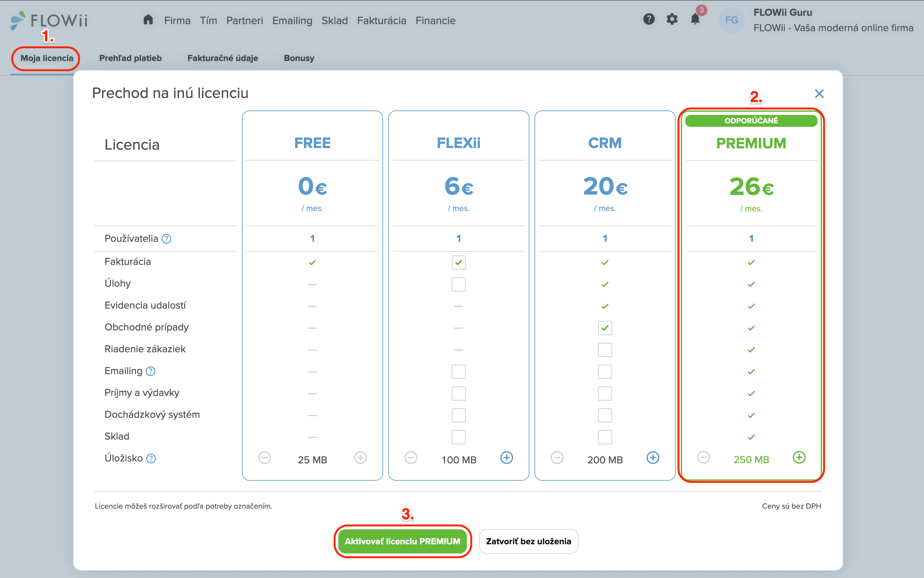Check Emailing in FLEXii column
924x578 pixels.
pyautogui.click(x=458, y=371)
